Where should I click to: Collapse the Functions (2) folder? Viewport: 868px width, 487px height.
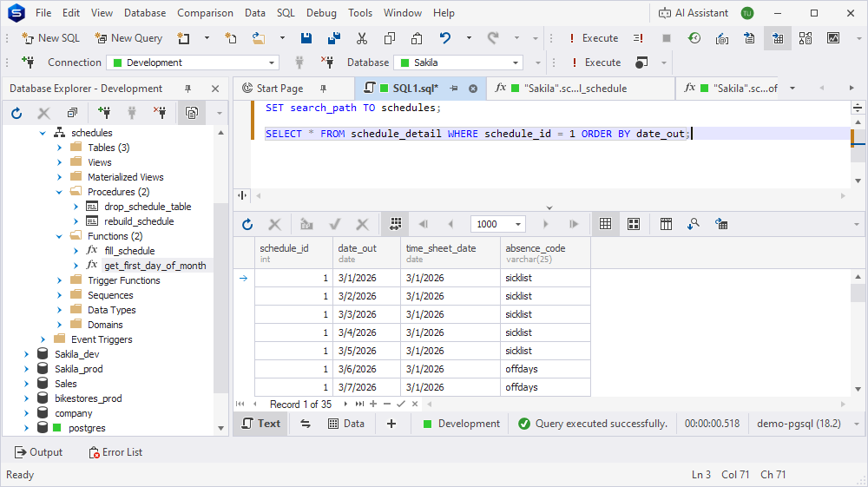pos(59,236)
